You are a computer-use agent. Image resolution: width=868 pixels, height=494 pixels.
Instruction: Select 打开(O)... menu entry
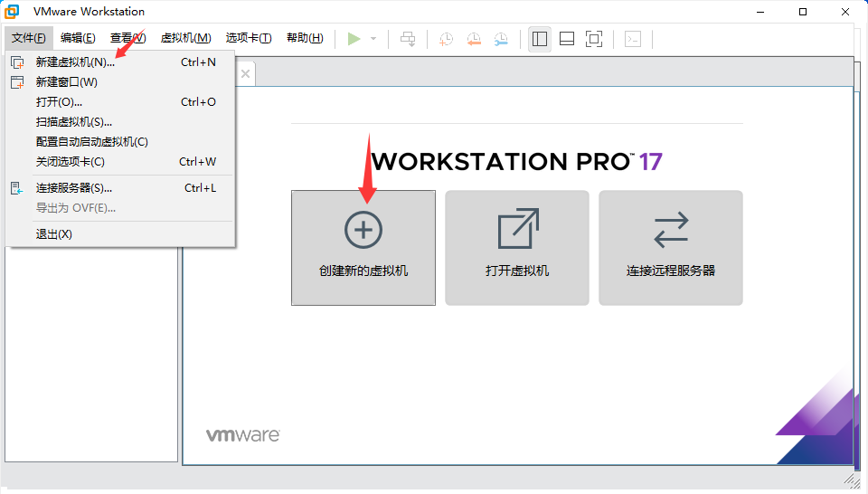coord(119,102)
